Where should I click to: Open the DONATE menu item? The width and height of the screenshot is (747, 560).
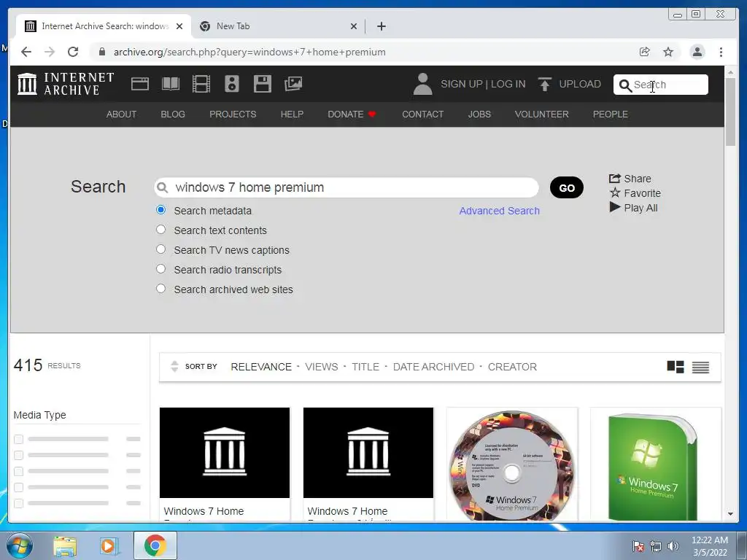[x=352, y=114]
